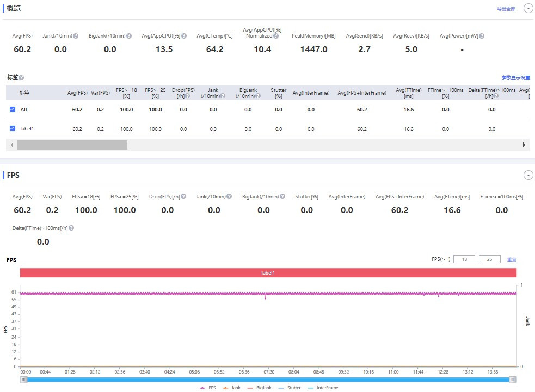Open 参数显示设置 parameter settings
535x392 pixels.
(515, 78)
